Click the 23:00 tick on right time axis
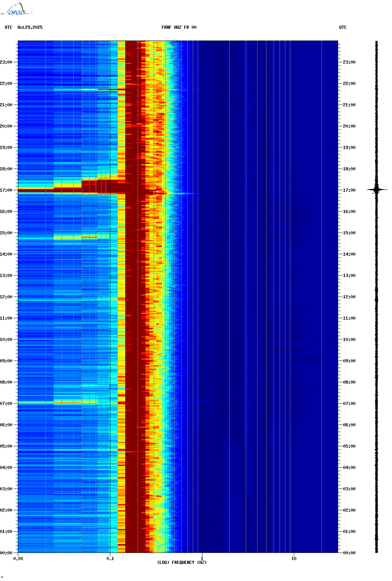Viewport: 392px width, 581px height. [x=349, y=62]
